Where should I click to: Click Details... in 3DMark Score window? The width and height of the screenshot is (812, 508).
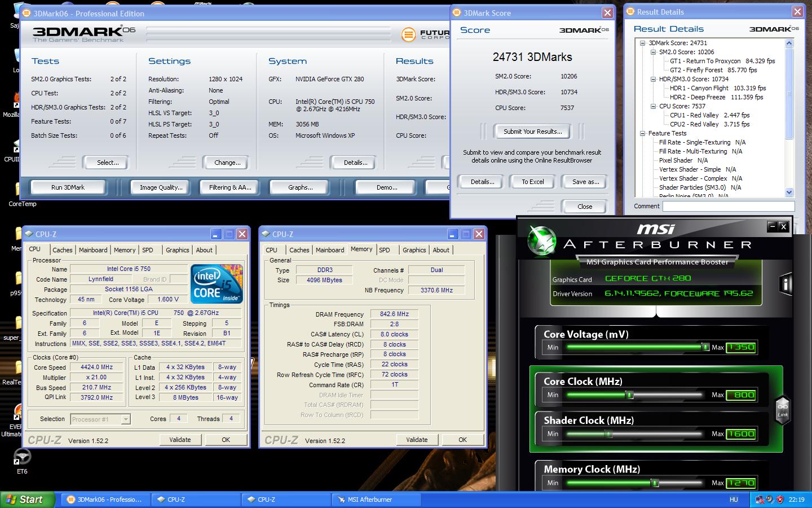483,182
